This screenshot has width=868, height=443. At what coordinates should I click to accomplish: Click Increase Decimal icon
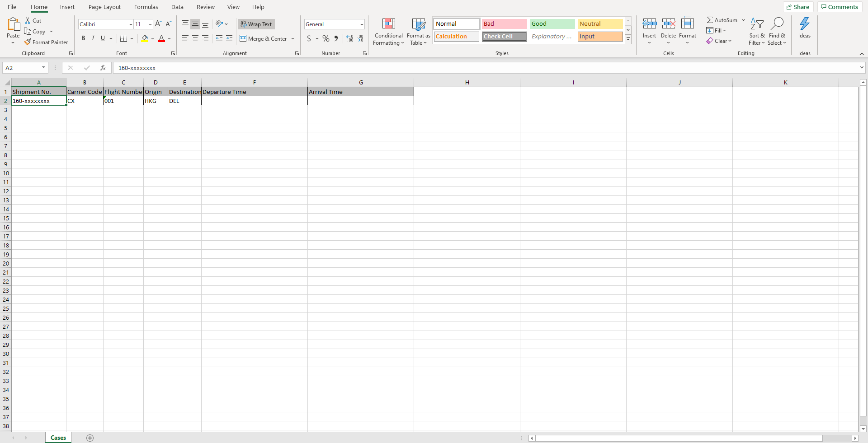coord(350,38)
